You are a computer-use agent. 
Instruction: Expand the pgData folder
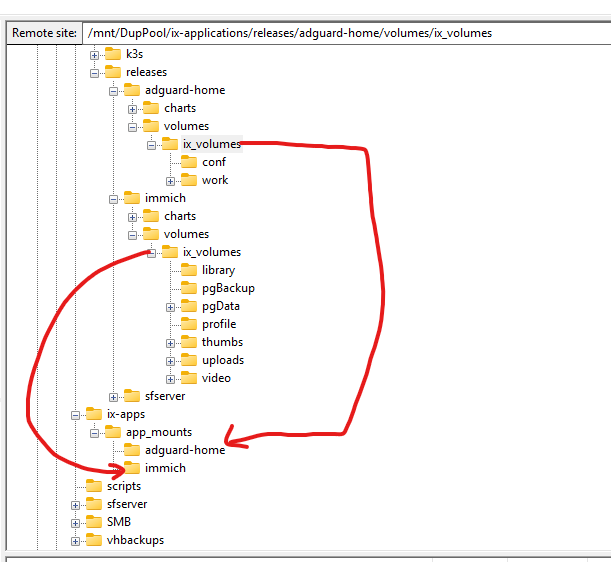pos(170,307)
